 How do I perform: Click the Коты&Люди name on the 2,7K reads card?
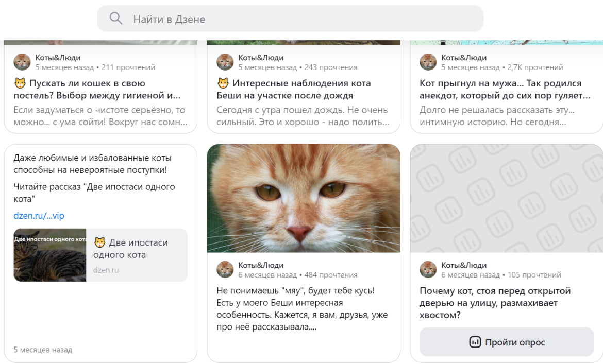464,58
